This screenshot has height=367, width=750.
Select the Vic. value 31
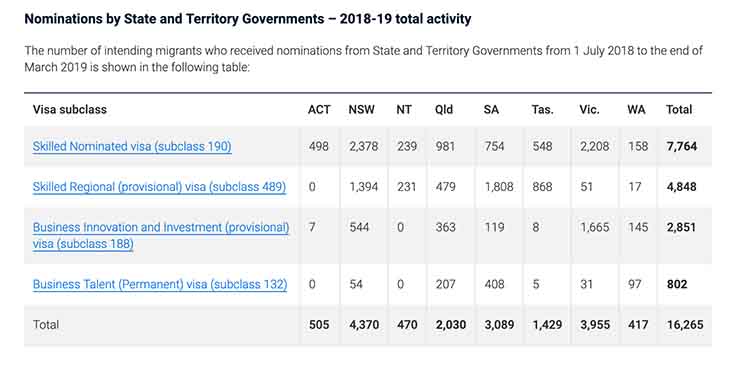[586, 284]
